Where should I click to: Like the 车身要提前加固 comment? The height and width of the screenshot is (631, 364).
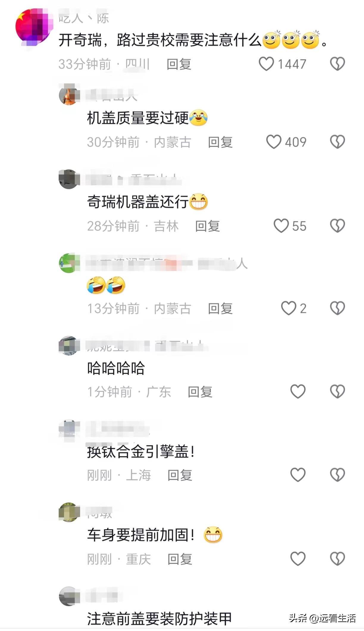tap(298, 559)
